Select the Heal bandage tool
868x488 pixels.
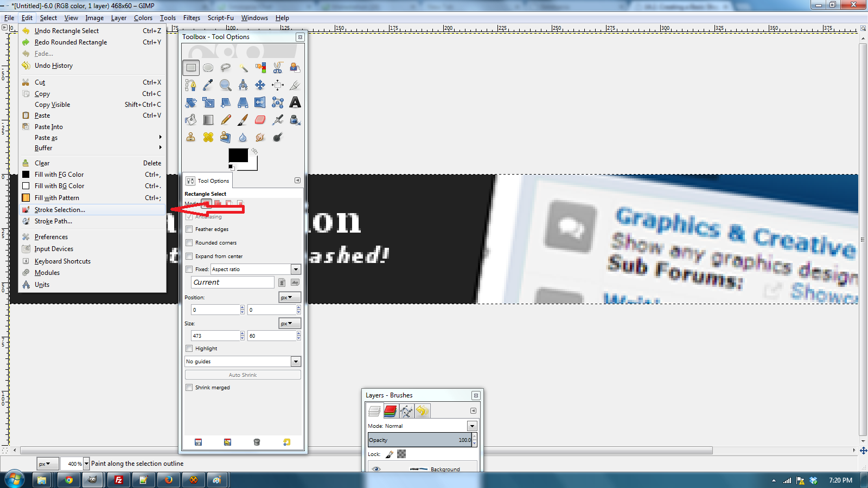(x=208, y=137)
